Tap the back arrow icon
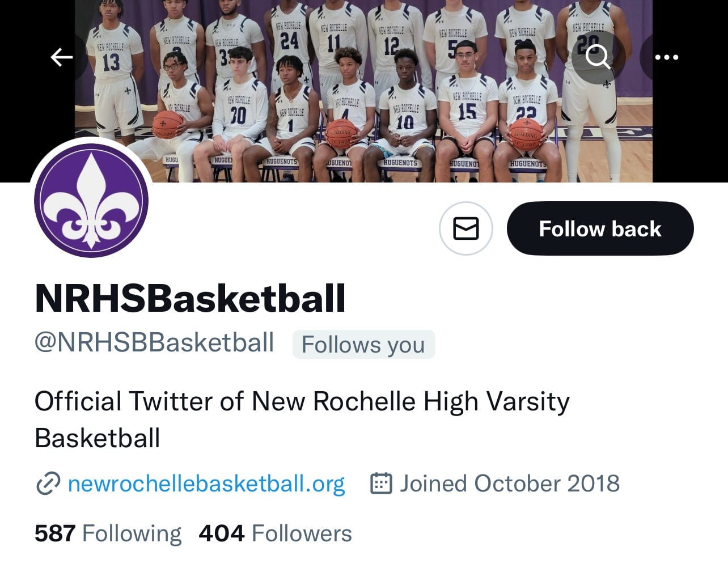The width and height of the screenshot is (728, 564). [x=61, y=57]
